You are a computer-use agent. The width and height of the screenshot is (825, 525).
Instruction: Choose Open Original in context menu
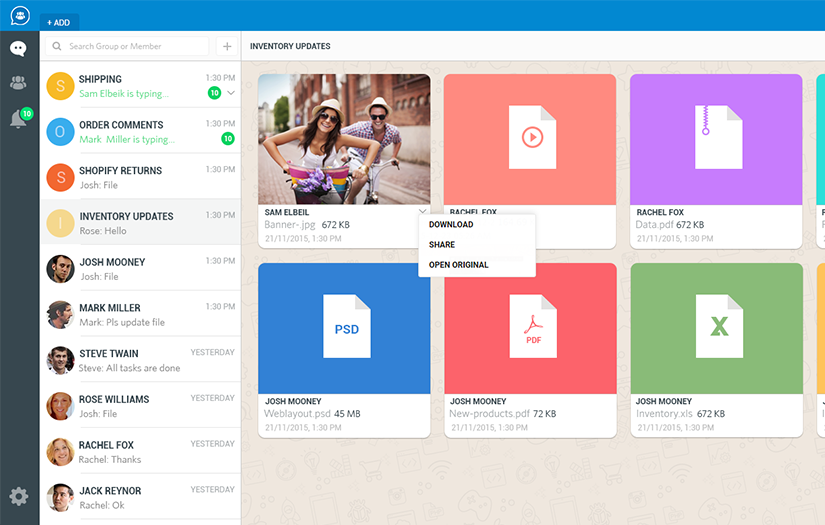458,265
